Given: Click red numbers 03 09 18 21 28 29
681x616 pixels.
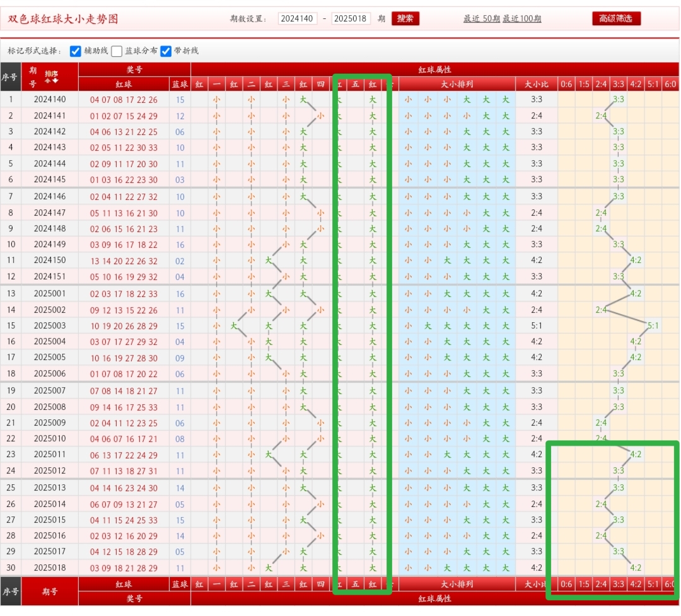Looking at the screenshot, I should [124, 568].
